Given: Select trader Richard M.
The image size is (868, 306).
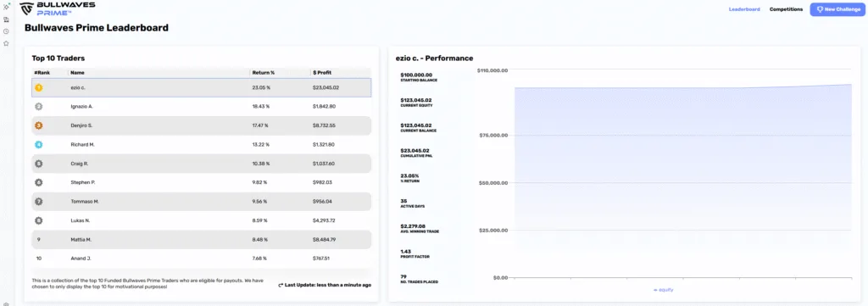Looking at the screenshot, I should click(x=202, y=144).
